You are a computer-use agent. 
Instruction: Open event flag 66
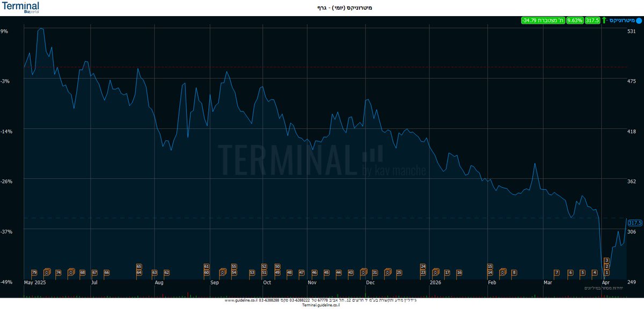coord(107,272)
